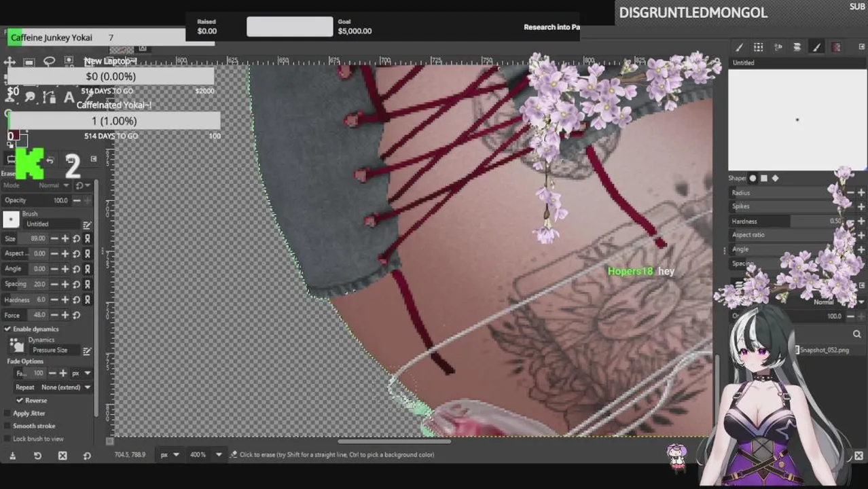Image resolution: width=868 pixels, height=489 pixels.
Task: Toggle the Spacing link to brush icon
Action: click(87, 284)
